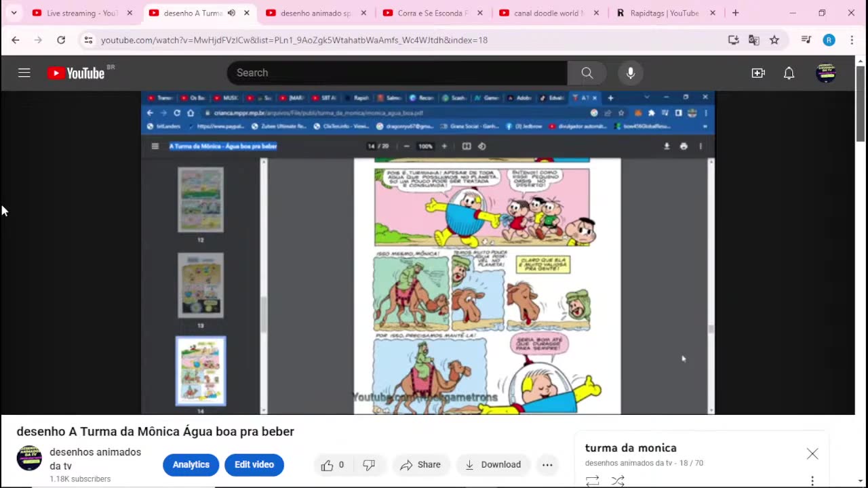Click the browser forward arrow
The image size is (868, 488).
point(38,40)
